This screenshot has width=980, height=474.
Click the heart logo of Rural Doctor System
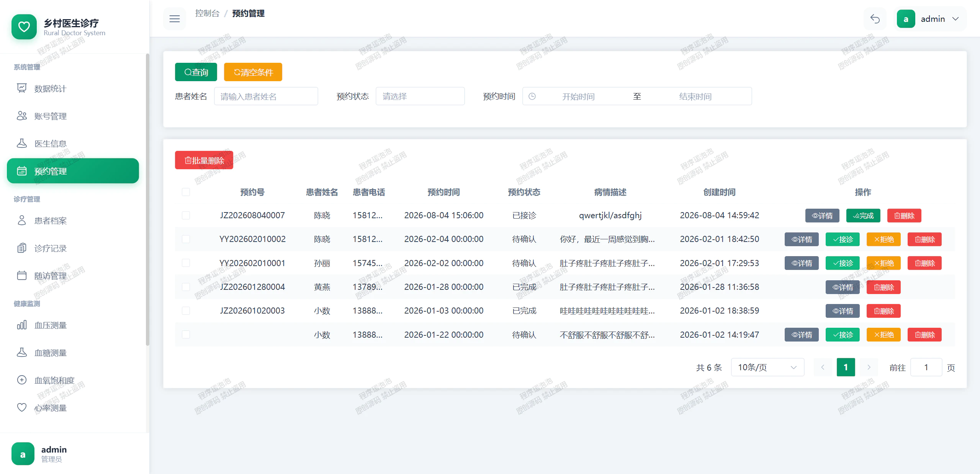tap(24, 27)
